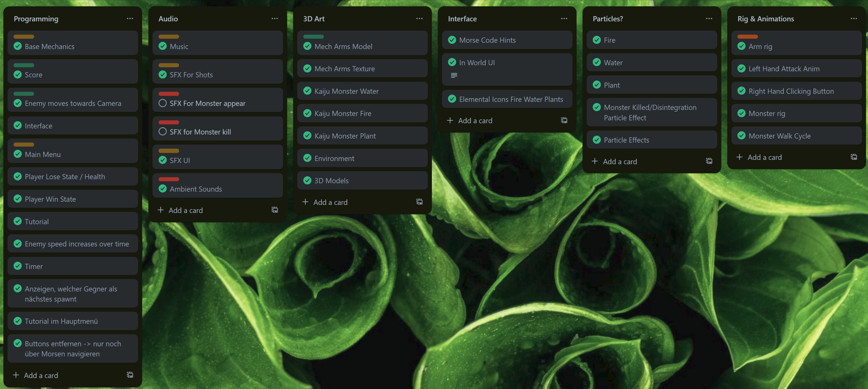868x389 pixels.
Task: Open Player Win State card
Action: tap(73, 199)
